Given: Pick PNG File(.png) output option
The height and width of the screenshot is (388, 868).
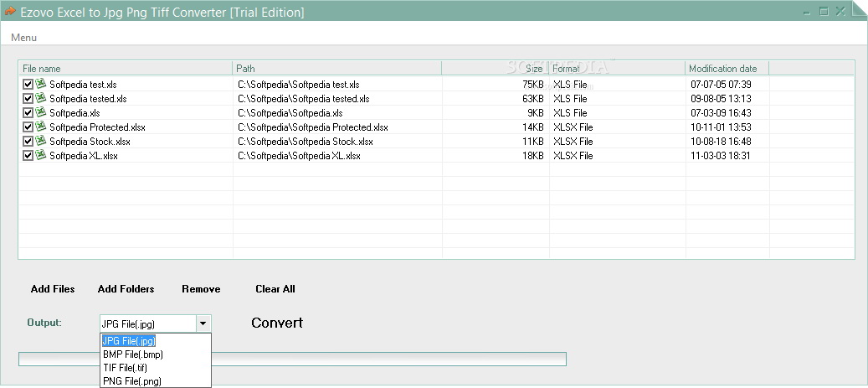Looking at the screenshot, I should click(x=156, y=380).
